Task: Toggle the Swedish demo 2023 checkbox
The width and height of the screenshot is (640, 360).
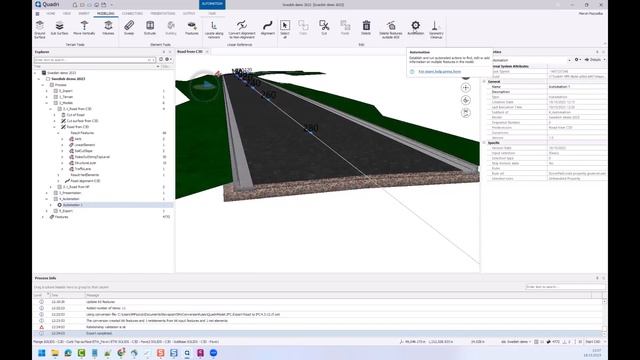Action: (48, 79)
